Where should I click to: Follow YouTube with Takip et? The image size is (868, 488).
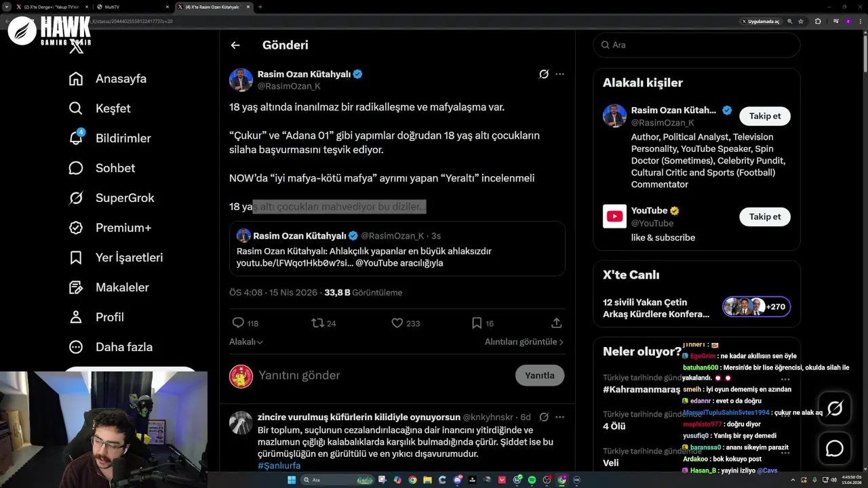(765, 217)
